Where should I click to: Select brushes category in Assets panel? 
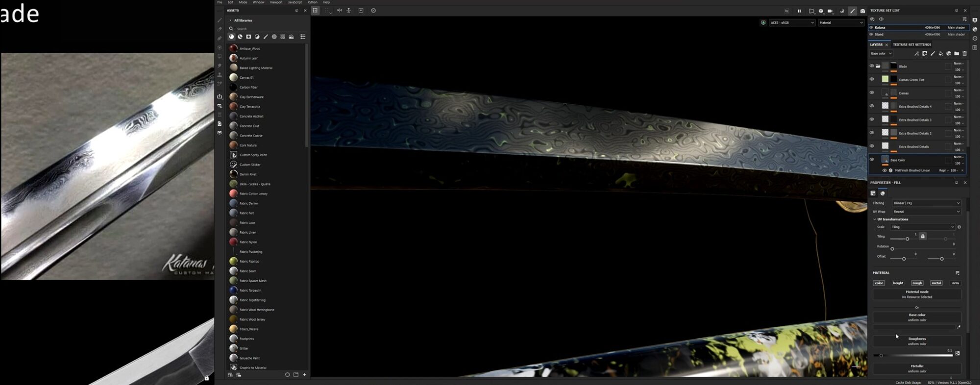coord(266,37)
